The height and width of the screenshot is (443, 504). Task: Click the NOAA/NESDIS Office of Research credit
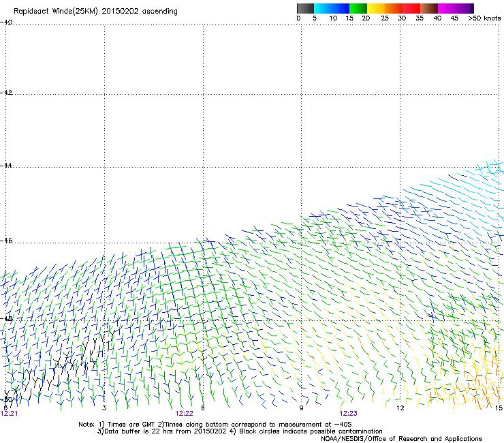pyautogui.click(x=401, y=439)
